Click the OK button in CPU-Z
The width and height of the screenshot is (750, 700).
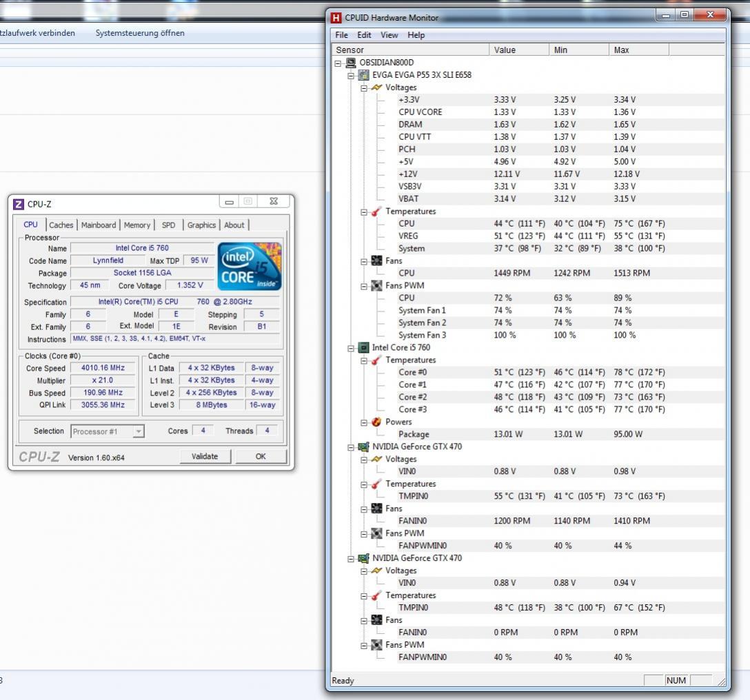pyautogui.click(x=261, y=456)
